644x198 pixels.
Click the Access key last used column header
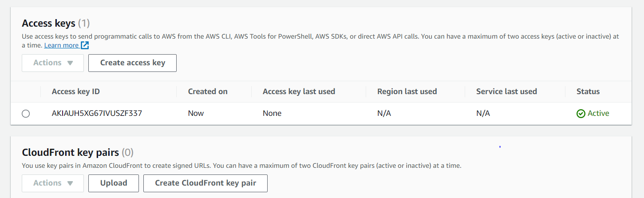click(299, 91)
